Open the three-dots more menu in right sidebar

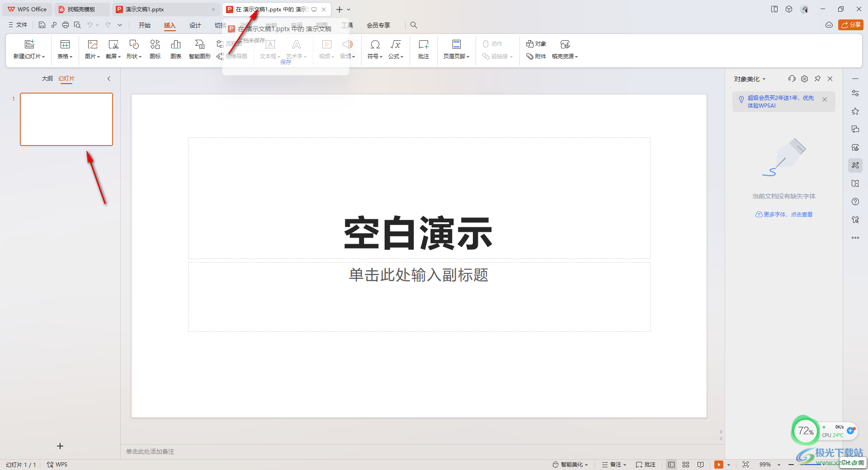pos(855,238)
